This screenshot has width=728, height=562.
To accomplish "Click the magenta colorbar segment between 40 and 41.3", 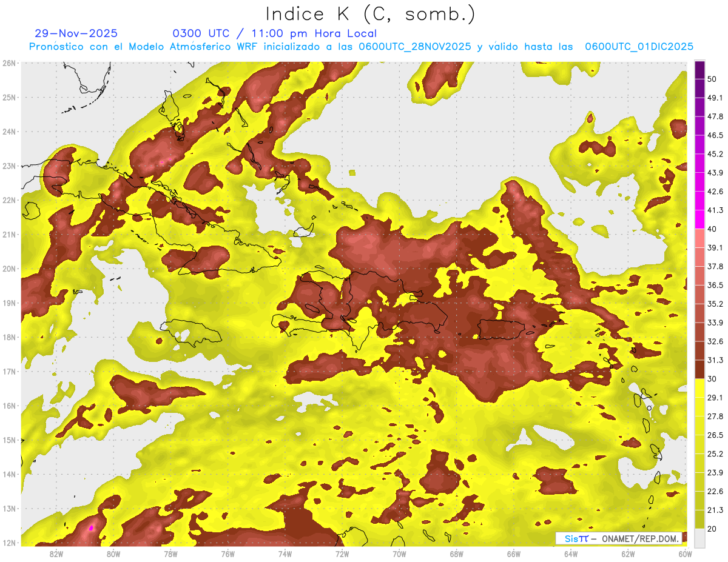I will [x=700, y=219].
